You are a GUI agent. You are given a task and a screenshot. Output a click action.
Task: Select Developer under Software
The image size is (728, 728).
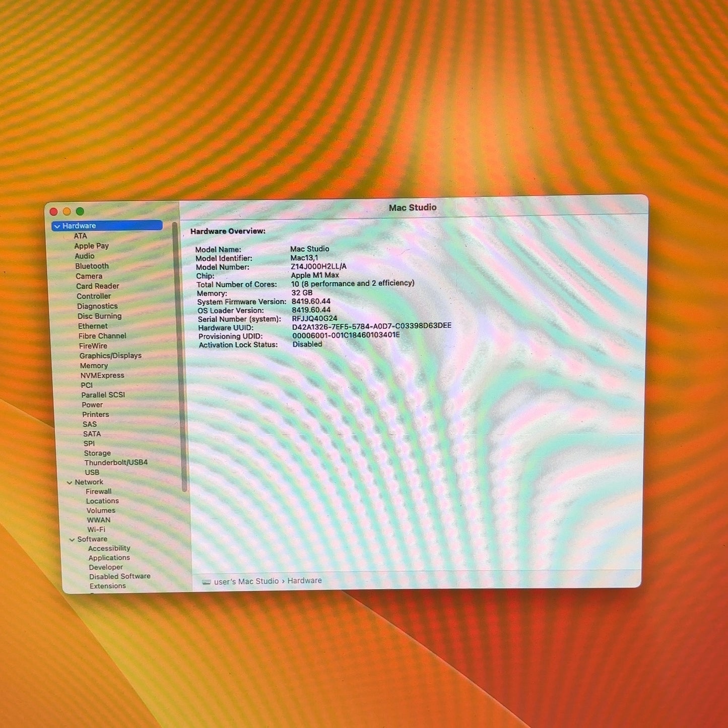tap(106, 567)
